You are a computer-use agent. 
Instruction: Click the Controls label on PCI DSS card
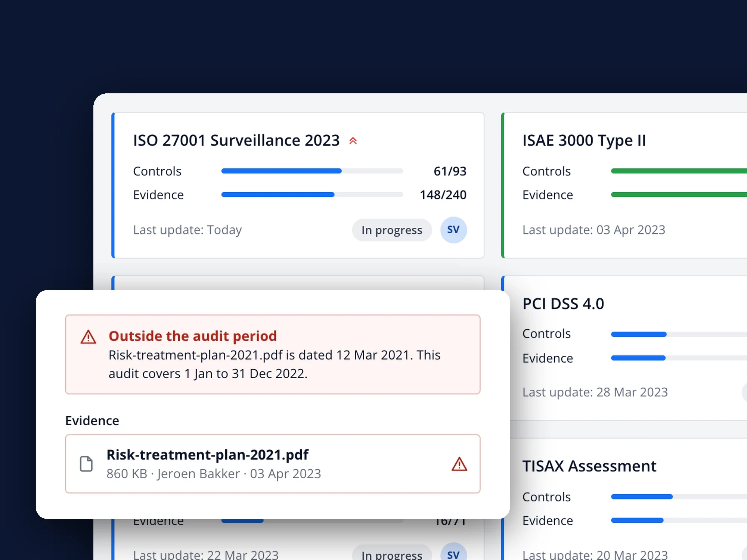click(x=546, y=333)
